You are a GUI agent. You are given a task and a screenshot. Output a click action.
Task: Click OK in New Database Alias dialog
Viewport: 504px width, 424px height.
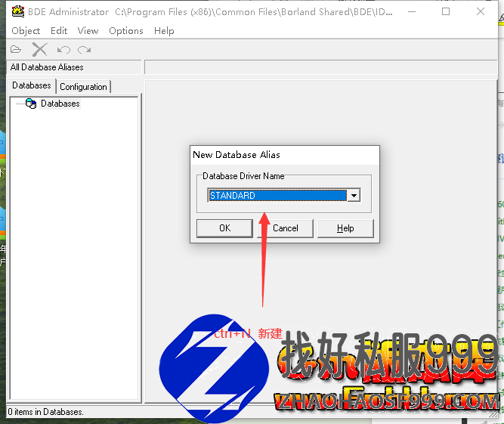pos(224,228)
